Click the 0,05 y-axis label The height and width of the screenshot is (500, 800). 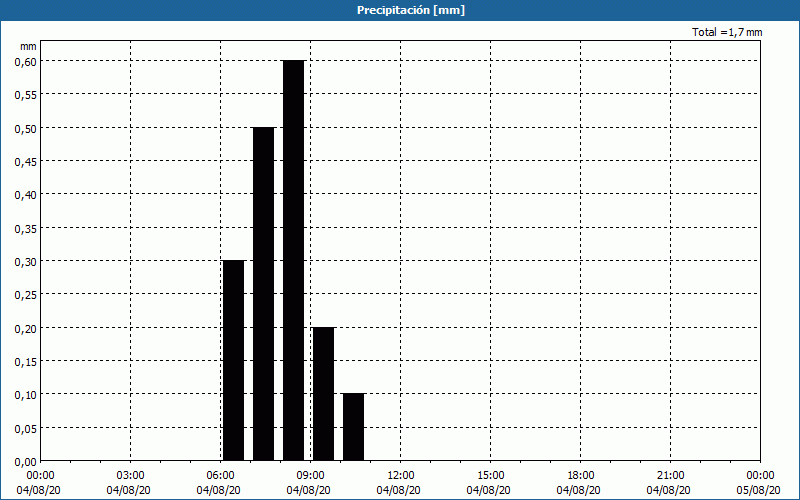click(x=26, y=428)
